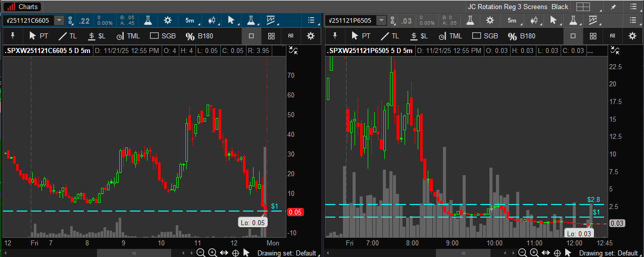Open chart settings gear in right chart header
The image size is (644, 257).
tap(489, 20)
